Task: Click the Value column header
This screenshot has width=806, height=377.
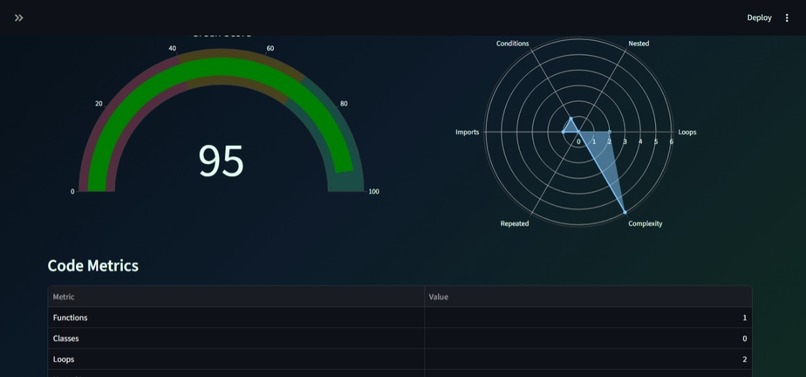Action: tap(438, 297)
